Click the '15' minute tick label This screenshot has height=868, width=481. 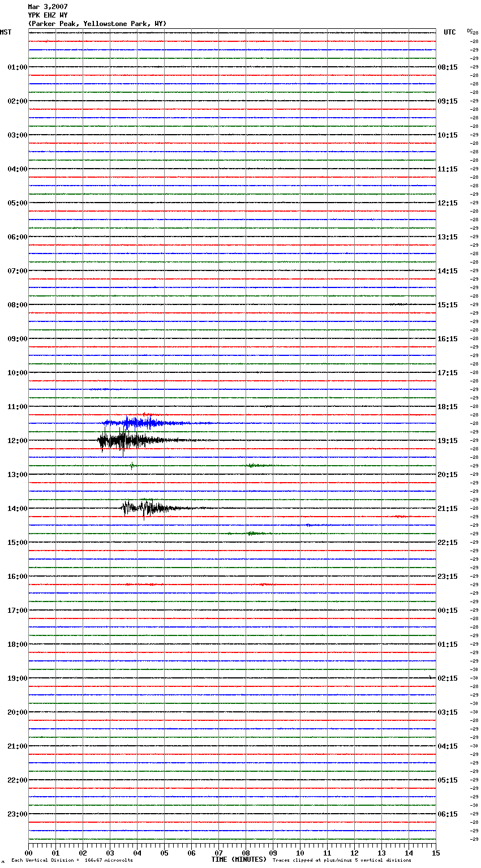[436, 853]
